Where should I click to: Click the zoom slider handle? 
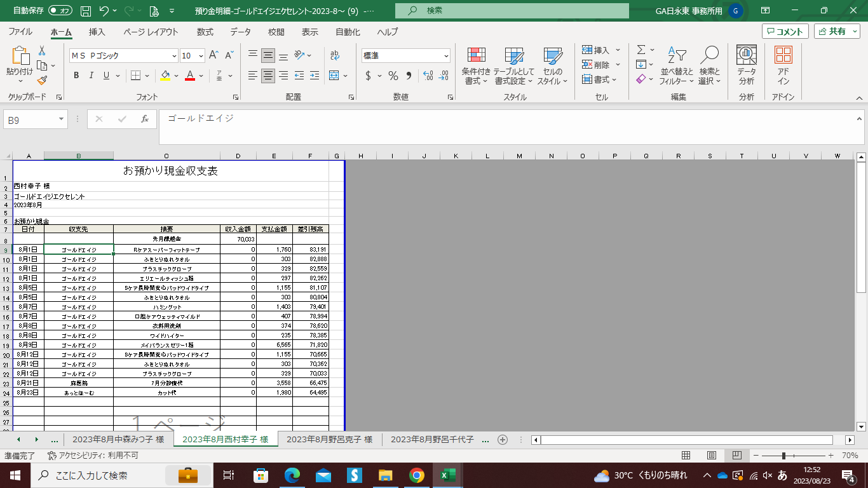(x=783, y=456)
